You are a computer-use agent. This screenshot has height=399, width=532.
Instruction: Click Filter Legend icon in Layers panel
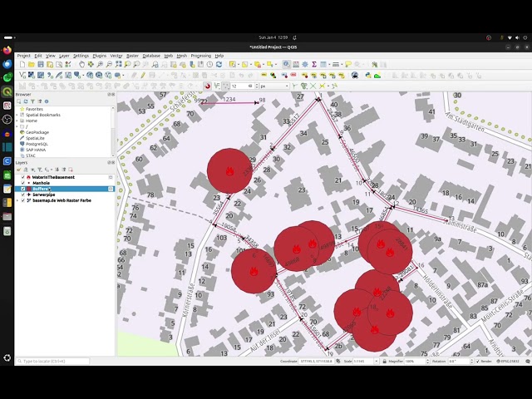(x=40, y=170)
